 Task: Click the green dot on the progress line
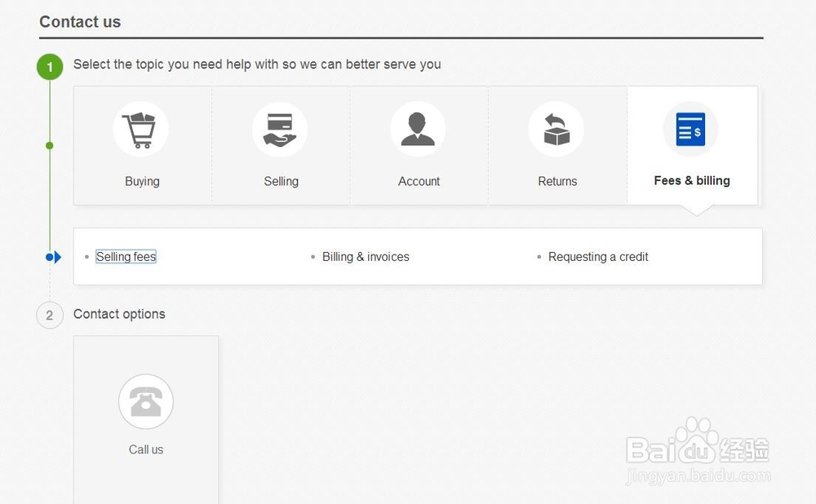(50, 146)
